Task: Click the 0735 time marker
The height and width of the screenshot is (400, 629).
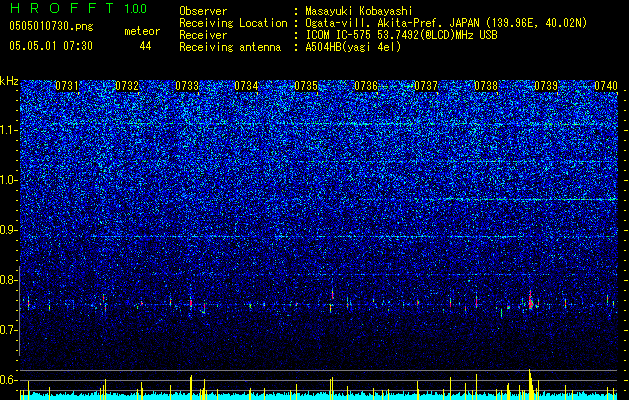Action: click(306, 86)
